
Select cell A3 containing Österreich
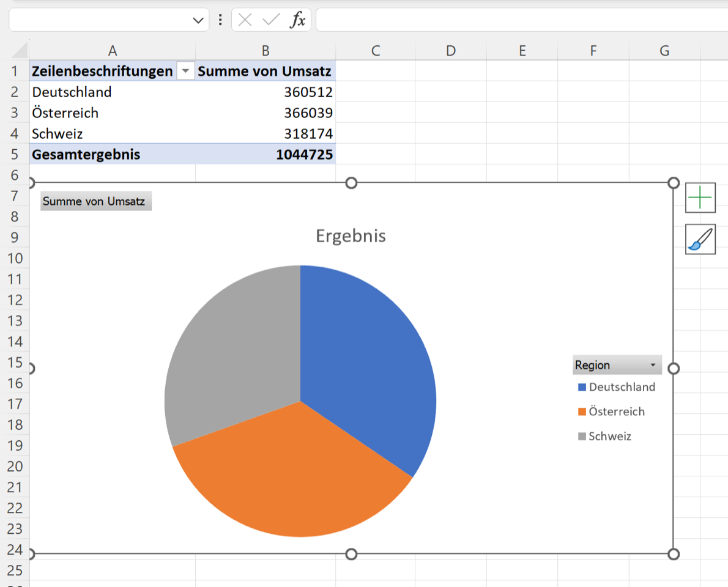pyautogui.click(x=113, y=113)
